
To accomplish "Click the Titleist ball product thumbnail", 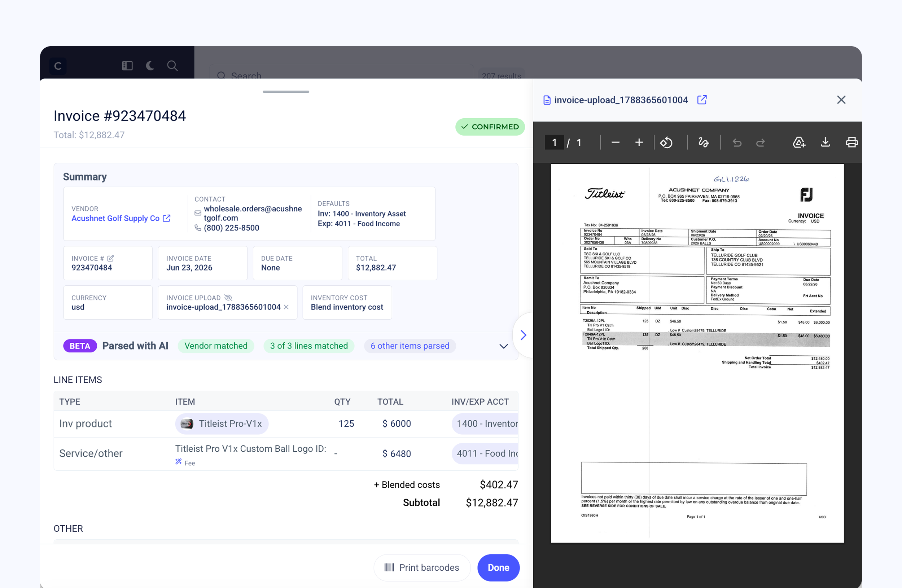I will click(x=187, y=424).
